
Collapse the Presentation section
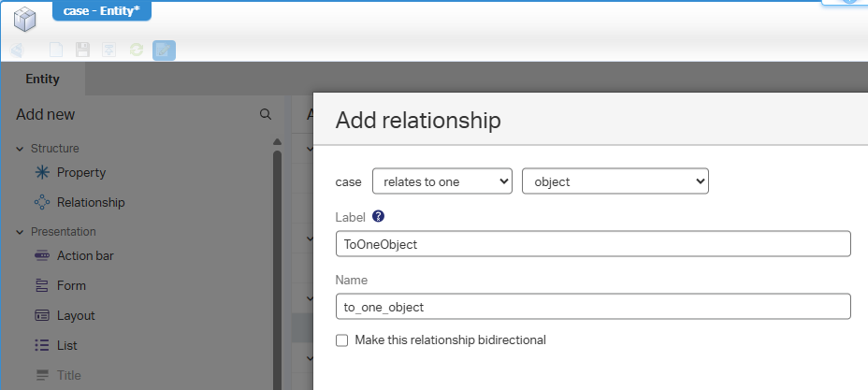pos(20,232)
